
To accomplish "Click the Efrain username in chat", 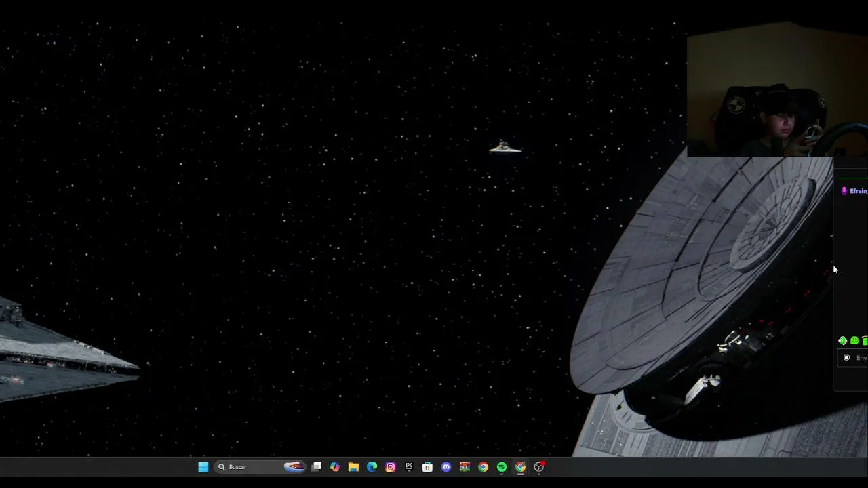I will 859,191.
